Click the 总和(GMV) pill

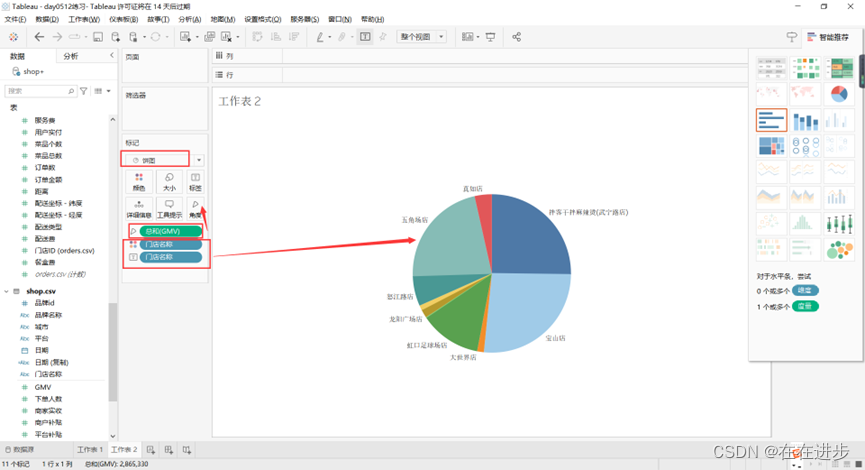click(x=170, y=231)
